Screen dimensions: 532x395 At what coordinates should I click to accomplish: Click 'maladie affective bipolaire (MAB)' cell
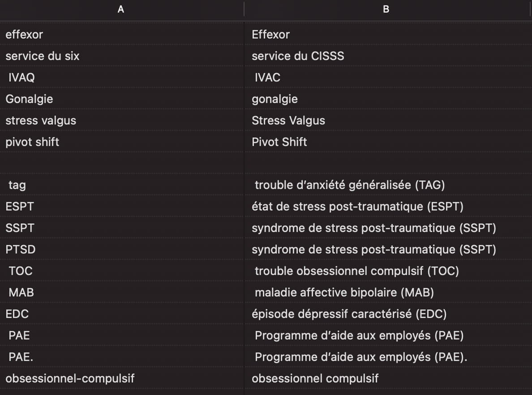coord(344,292)
